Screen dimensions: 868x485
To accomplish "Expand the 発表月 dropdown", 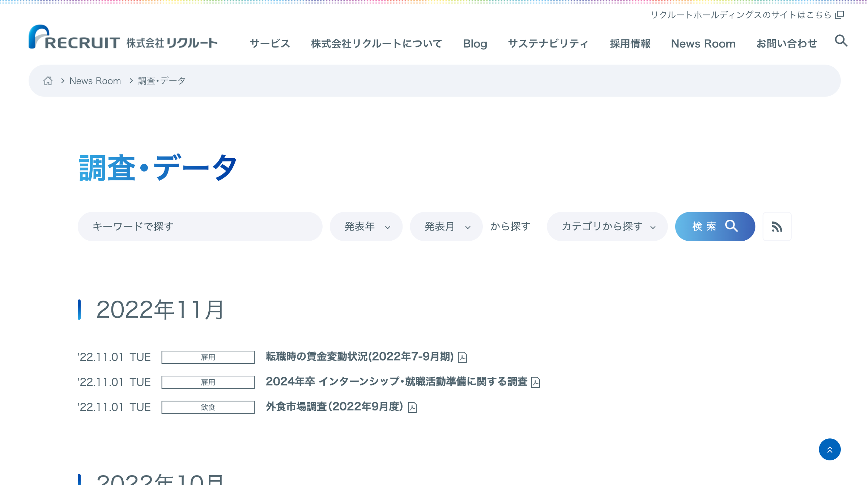I will click(x=446, y=227).
